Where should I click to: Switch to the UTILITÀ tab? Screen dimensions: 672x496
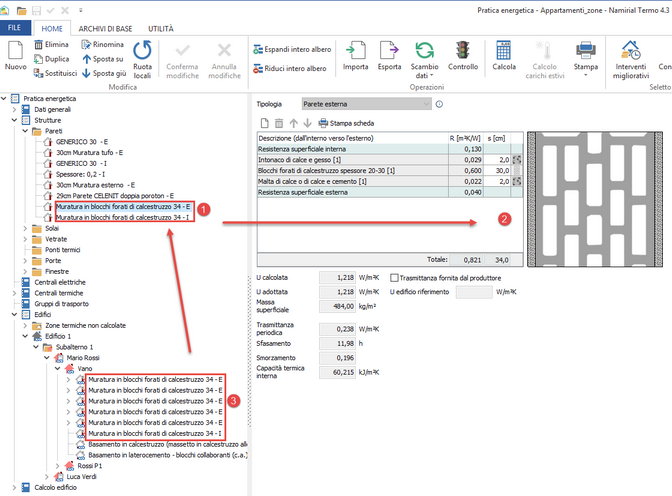[x=161, y=29]
